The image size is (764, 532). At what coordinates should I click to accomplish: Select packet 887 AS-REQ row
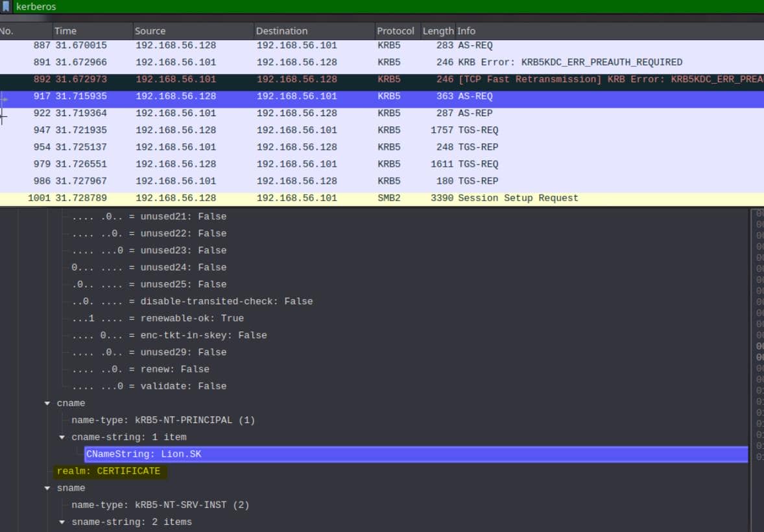[x=382, y=45]
